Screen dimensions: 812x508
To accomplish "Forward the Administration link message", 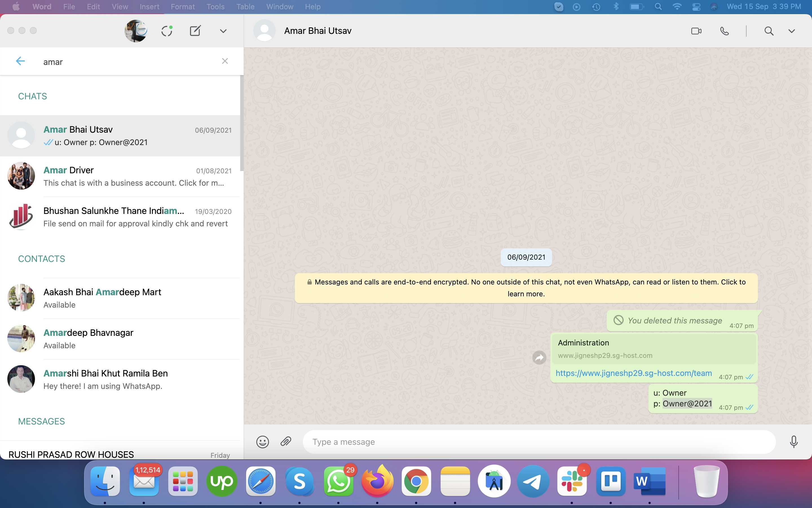I will tap(539, 358).
